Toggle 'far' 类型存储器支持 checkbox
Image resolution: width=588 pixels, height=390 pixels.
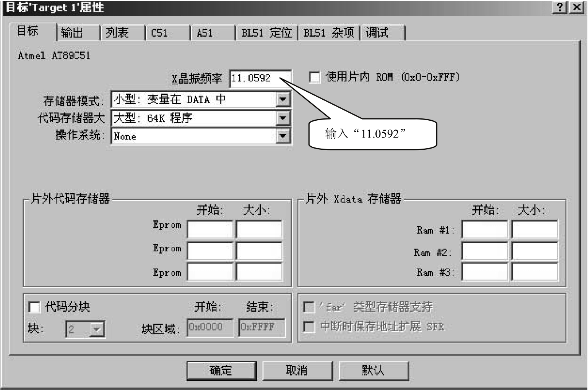[x=309, y=307]
